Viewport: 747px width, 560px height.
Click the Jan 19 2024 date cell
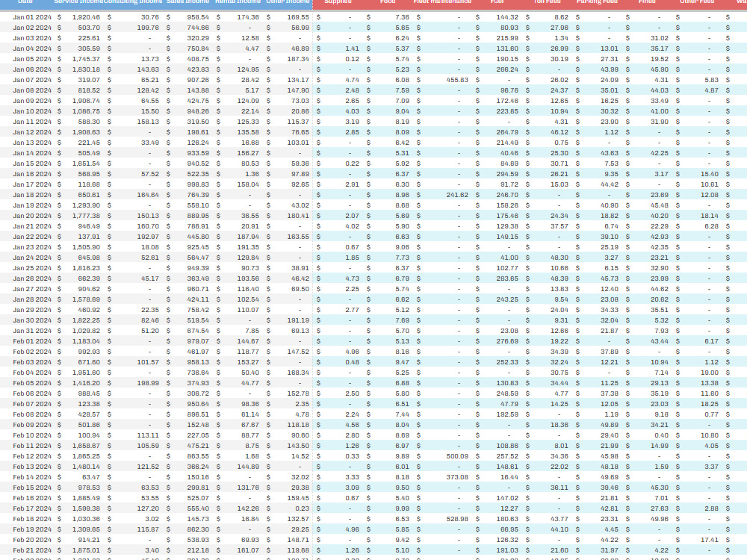pos(32,206)
